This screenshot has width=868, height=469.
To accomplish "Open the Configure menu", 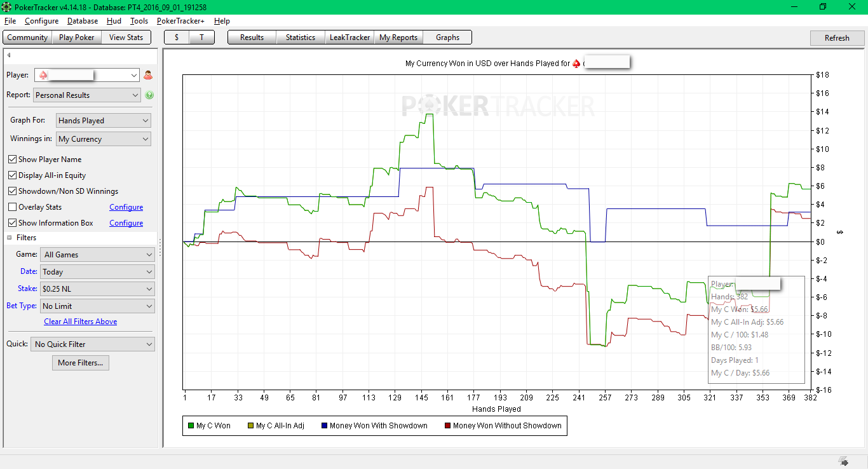I will [41, 21].
